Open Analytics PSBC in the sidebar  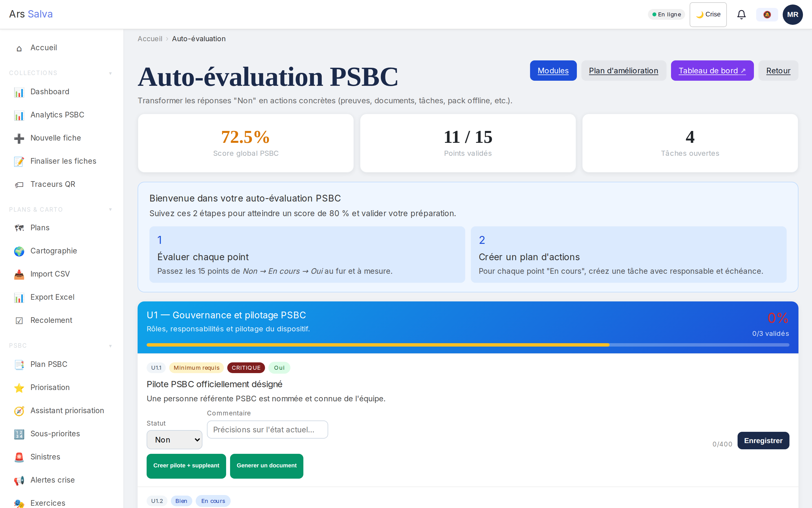[62, 115]
